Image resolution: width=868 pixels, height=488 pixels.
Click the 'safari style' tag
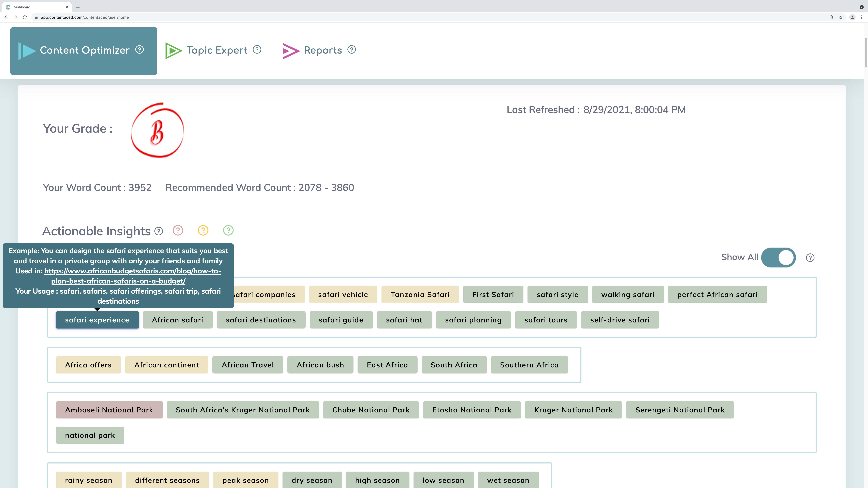[x=557, y=294]
